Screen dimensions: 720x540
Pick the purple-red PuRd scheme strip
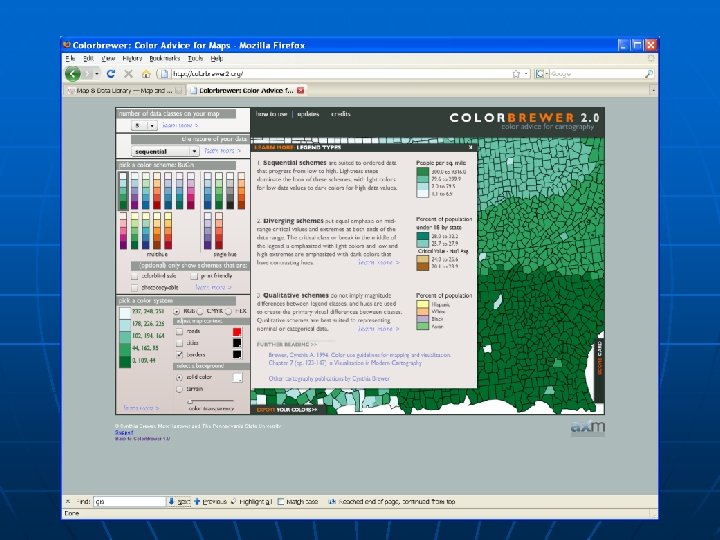pyautogui.click(x=191, y=191)
